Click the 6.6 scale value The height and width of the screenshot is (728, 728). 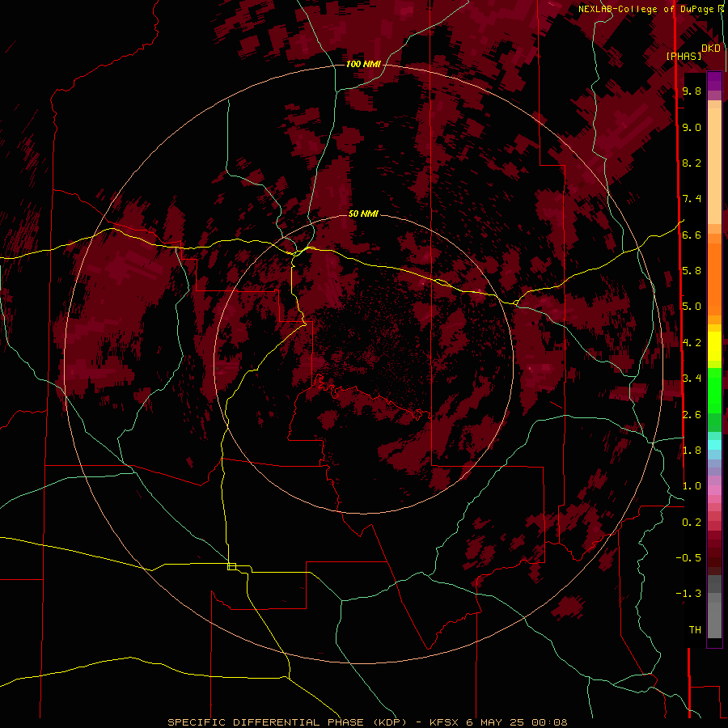pos(692,235)
